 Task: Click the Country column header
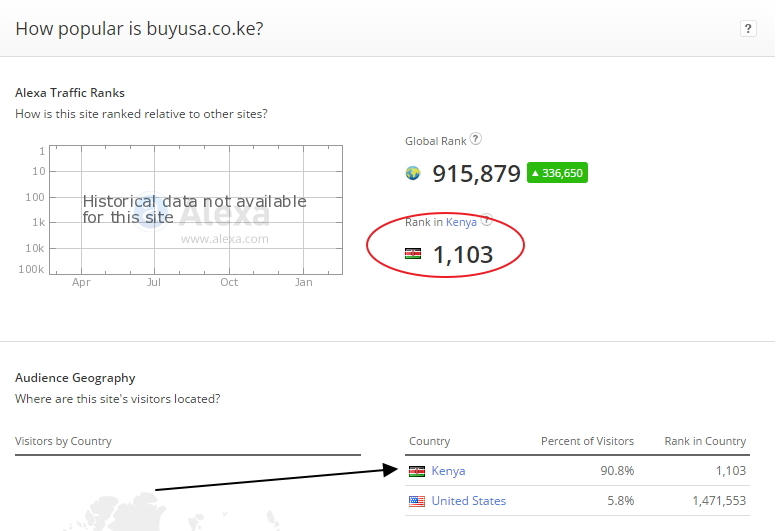pyautogui.click(x=429, y=441)
